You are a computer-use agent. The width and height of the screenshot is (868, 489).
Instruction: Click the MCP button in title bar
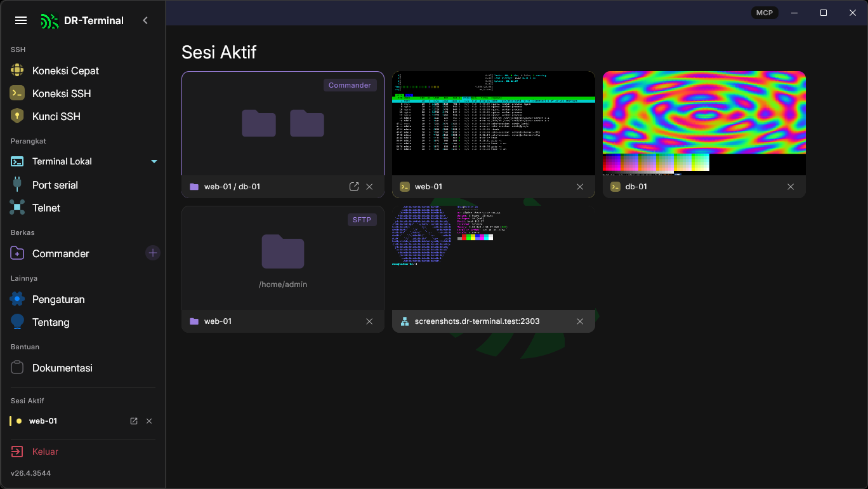[765, 13]
